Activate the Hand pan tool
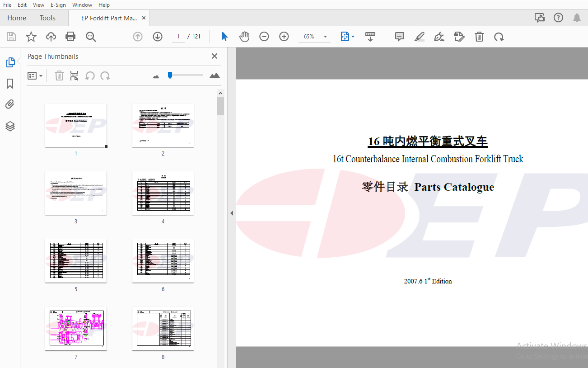Viewport: 588px width, 368px height. coord(244,37)
